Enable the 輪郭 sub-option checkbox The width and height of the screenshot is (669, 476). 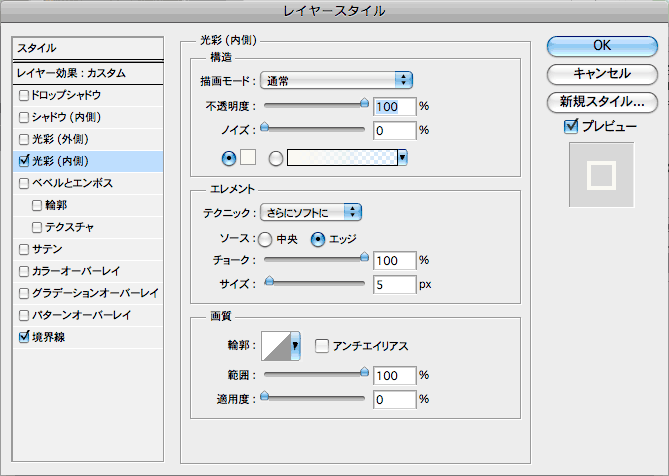pyautogui.click(x=37, y=206)
